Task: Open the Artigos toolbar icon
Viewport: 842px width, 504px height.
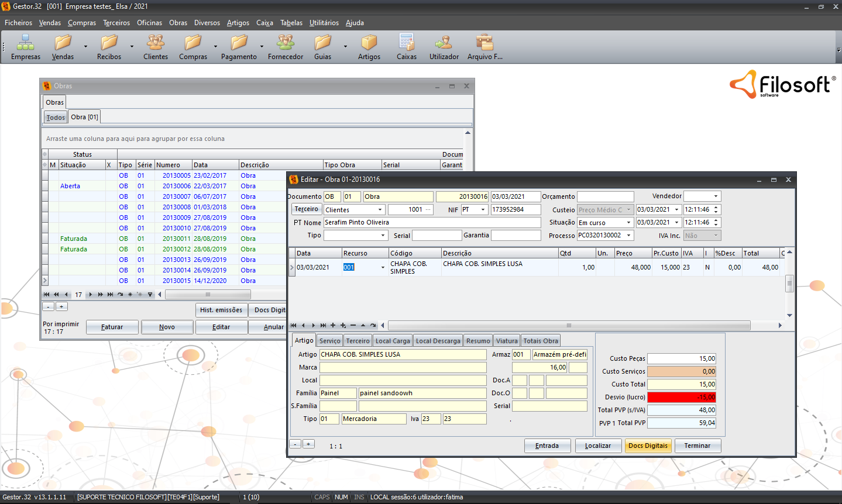Action: (369, 43)
